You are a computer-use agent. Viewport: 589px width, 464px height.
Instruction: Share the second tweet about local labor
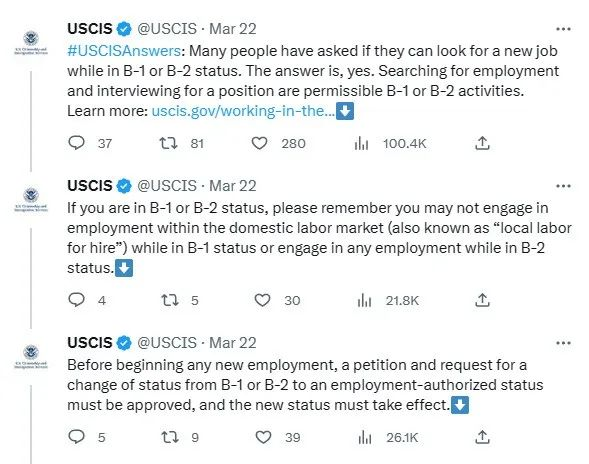(482, 300)
